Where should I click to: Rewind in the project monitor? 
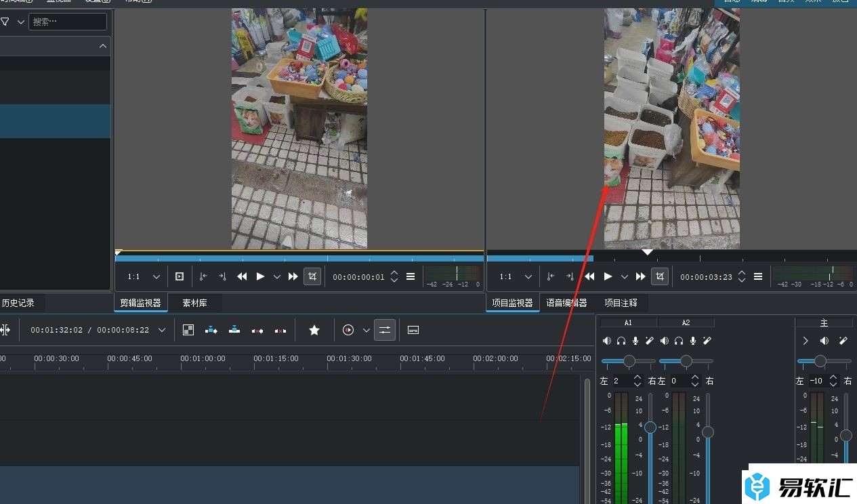[589, 276]
